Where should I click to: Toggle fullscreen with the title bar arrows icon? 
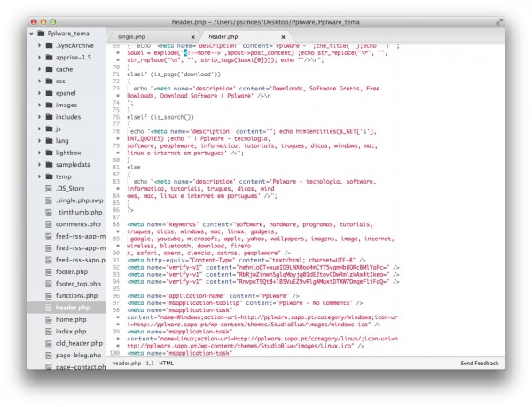(x=498, y=22)
